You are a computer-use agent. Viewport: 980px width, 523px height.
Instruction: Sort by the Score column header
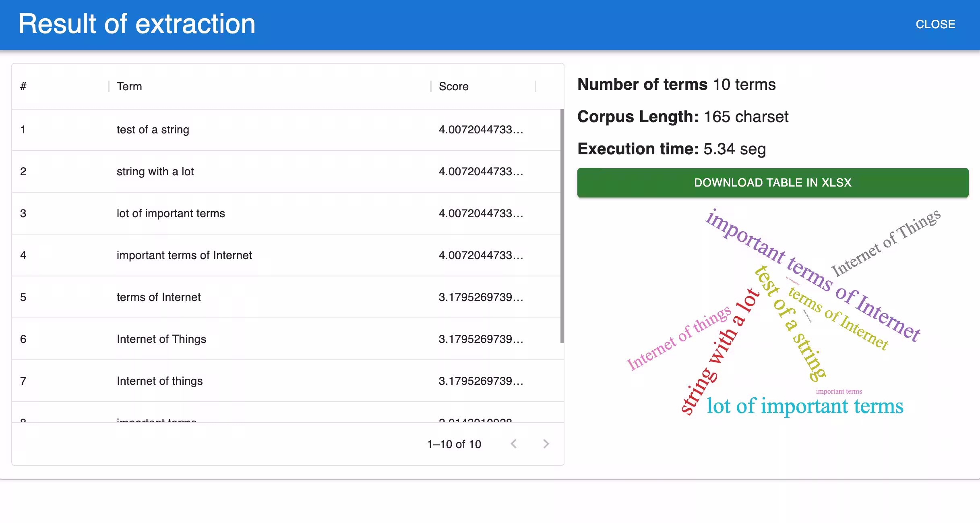[453, 86]
